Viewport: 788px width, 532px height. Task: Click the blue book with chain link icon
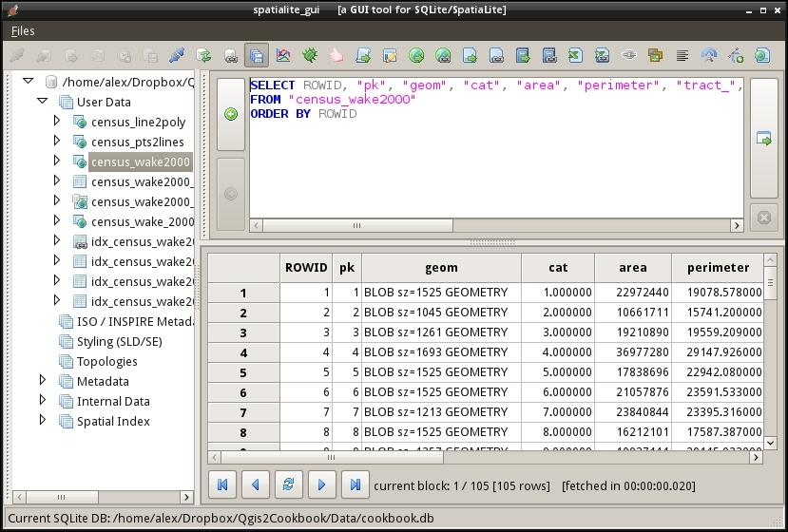pyautogui.click(x=549, y=55)
